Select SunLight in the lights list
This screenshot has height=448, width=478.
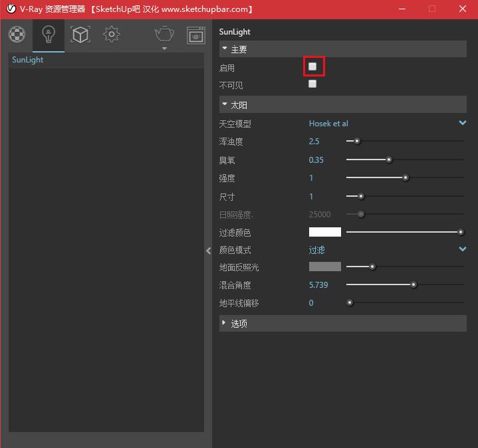tap(106, 60)
